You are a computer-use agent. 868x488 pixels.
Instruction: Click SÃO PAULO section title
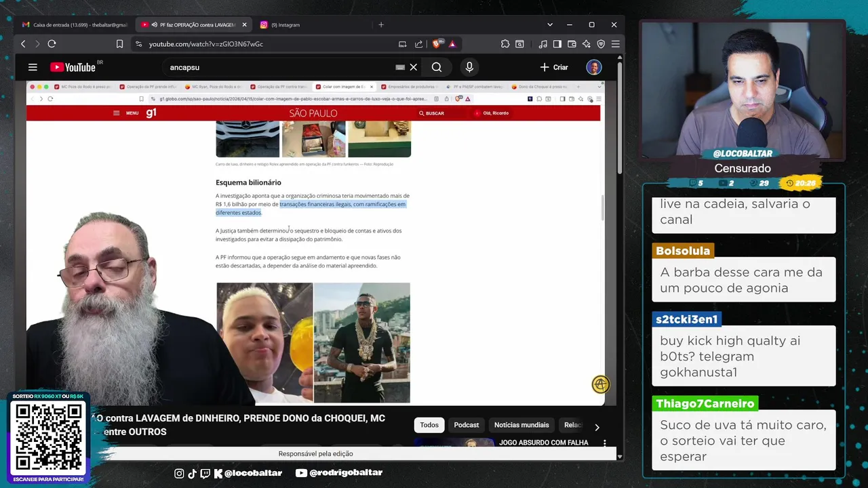pyautogui.click(x=313, y=113)
